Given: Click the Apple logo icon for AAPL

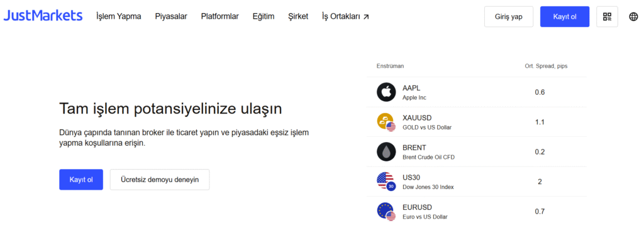Looking at the screenshot, I should click(386, 92).
